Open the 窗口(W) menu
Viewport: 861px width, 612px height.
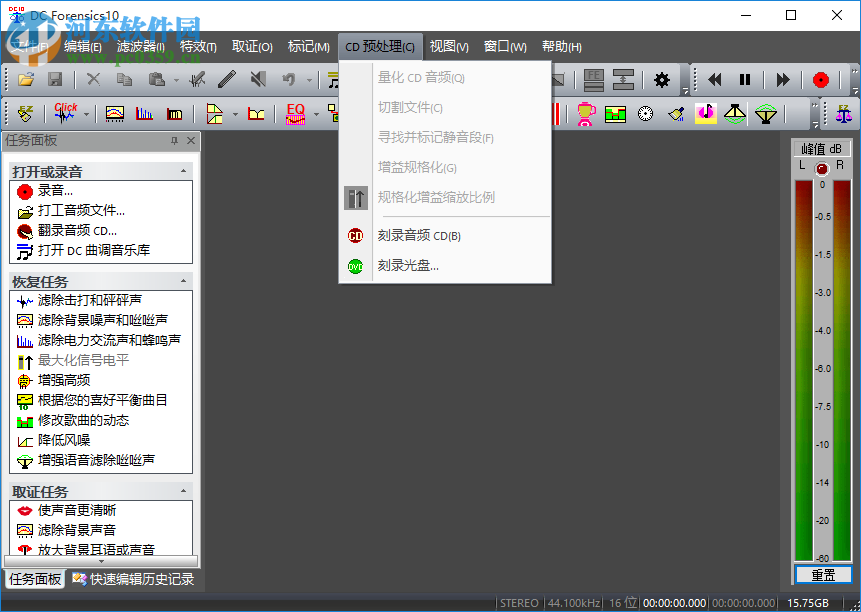[x=505, y=47]
